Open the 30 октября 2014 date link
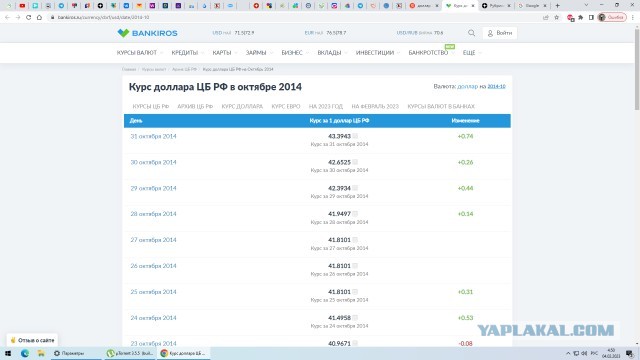The width and height of the screenshot is (640, 360). pos(153,162)
